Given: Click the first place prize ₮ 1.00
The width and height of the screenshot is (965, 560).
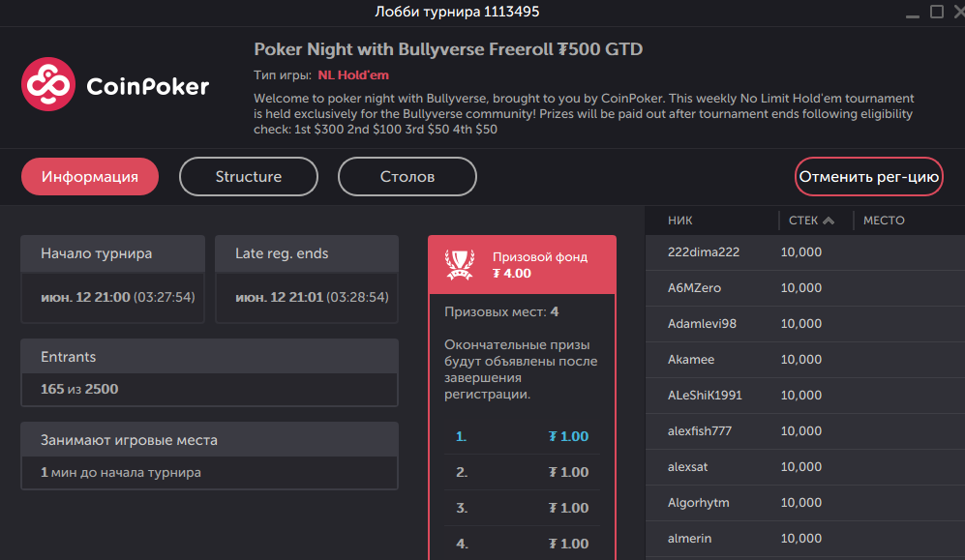Looking at the screenshot, I should tap(569, 436).
